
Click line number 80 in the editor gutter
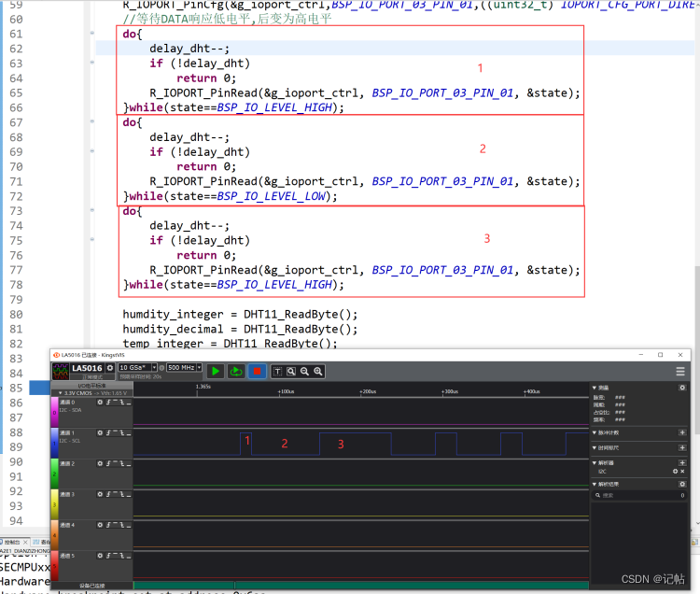pos(16,315)
